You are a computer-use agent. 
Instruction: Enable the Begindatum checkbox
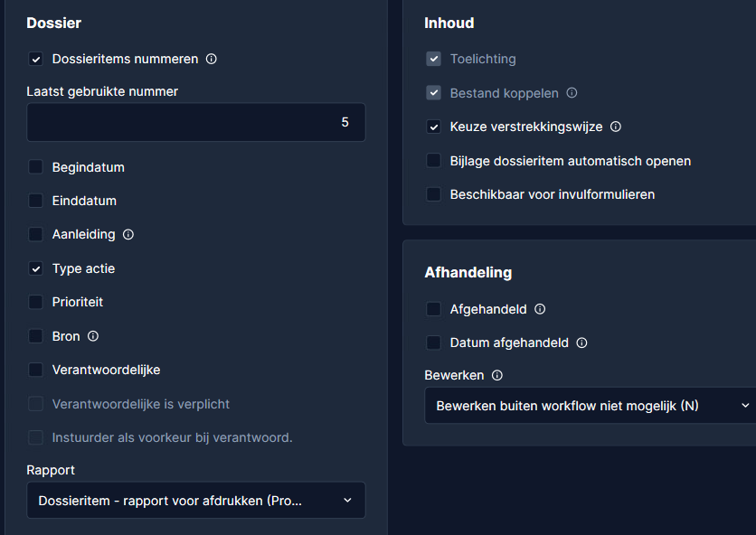[x=36, y=167]
